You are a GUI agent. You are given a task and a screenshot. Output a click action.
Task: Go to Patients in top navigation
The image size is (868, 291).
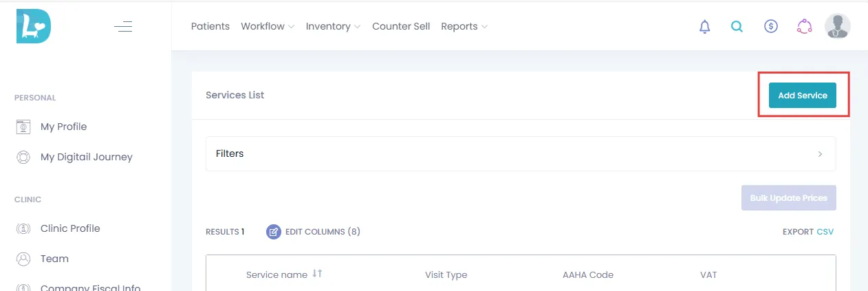[210, 26]
